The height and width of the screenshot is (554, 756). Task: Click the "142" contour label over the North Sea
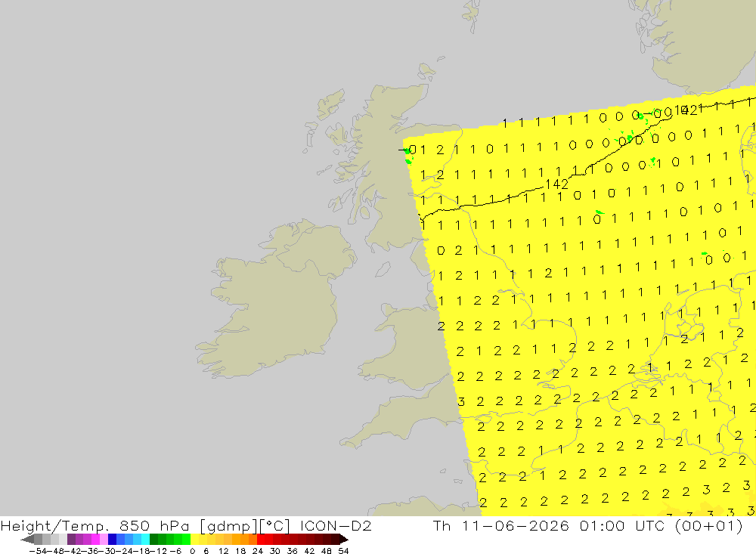(x=557, y=184)
